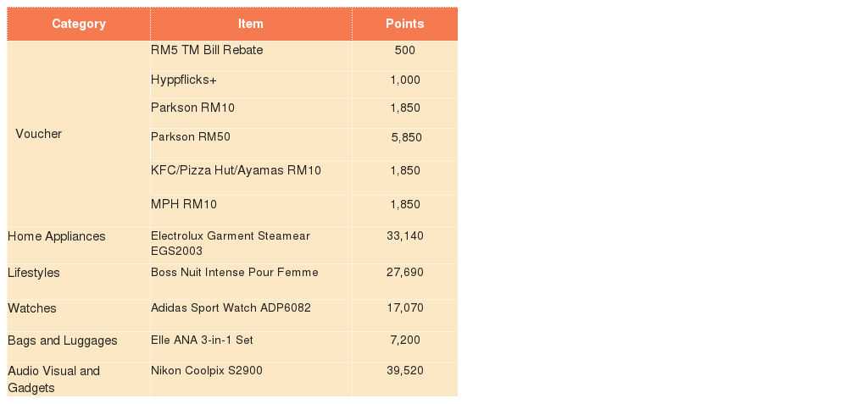Click the Adidas Sport Watch ADP6082 item
This screenshot has height=404, width=868.
click(x=231, y=307)
